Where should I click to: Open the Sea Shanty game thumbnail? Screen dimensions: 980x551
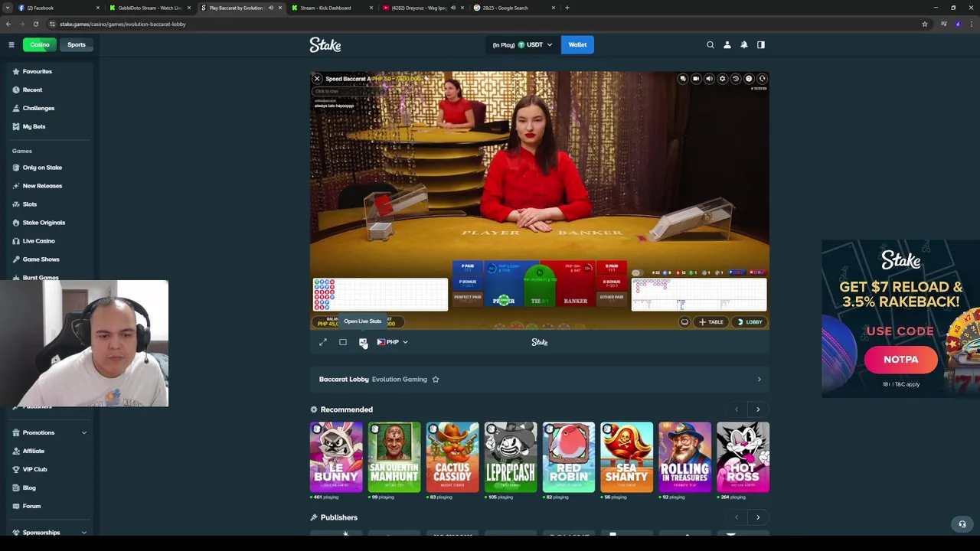point(627,457)
